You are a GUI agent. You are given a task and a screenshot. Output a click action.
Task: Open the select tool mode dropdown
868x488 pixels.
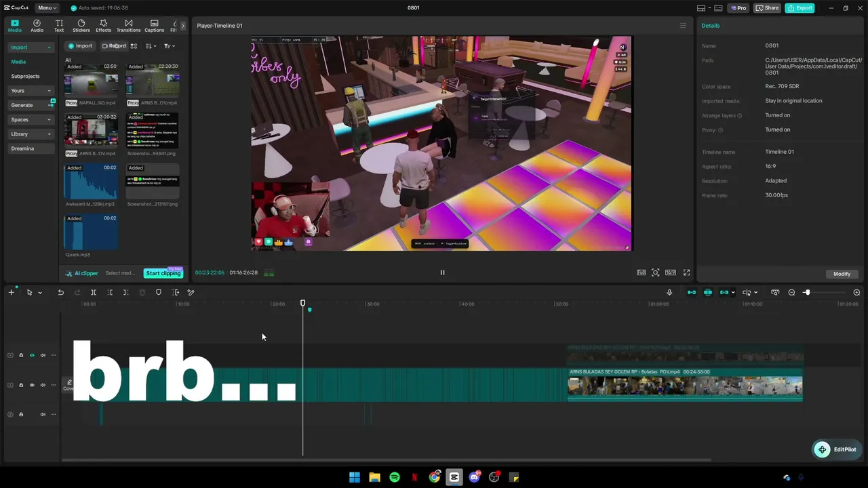tap(40, 293)
